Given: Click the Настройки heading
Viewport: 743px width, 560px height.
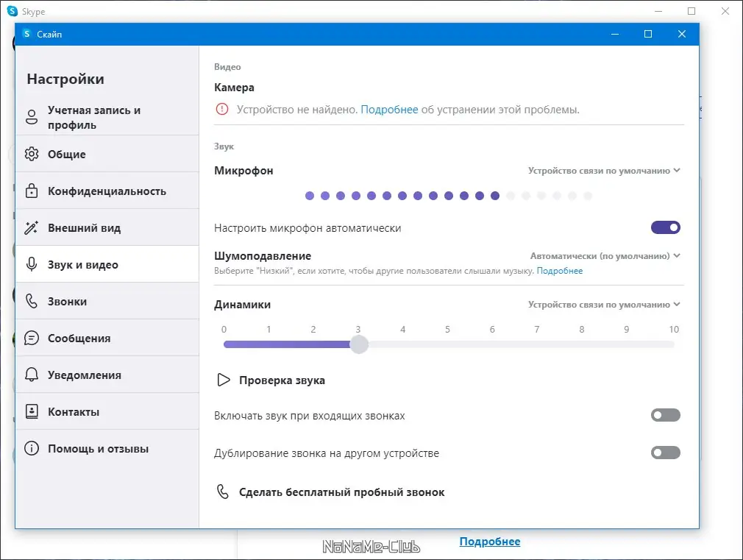Looking at the screenshot, I should [65, 79].
